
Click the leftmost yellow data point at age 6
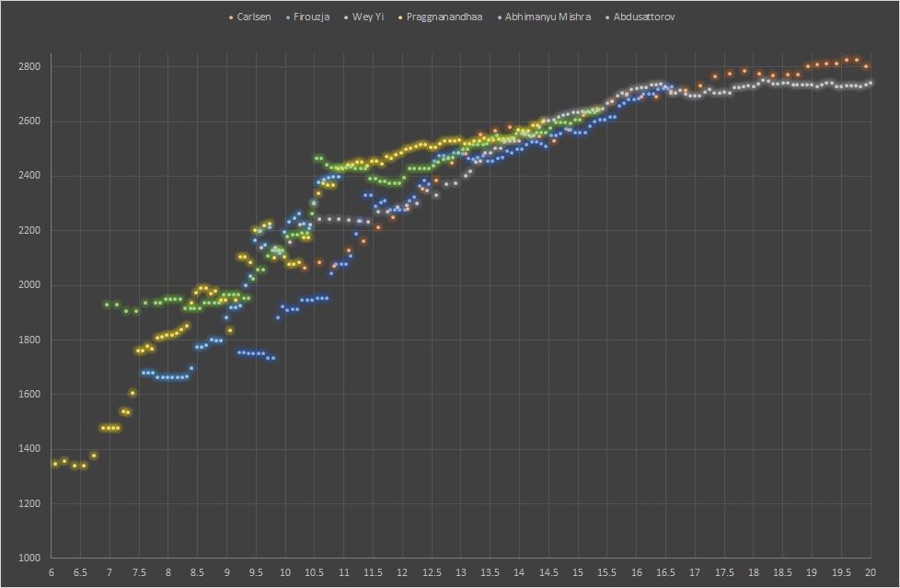[54, 464]
